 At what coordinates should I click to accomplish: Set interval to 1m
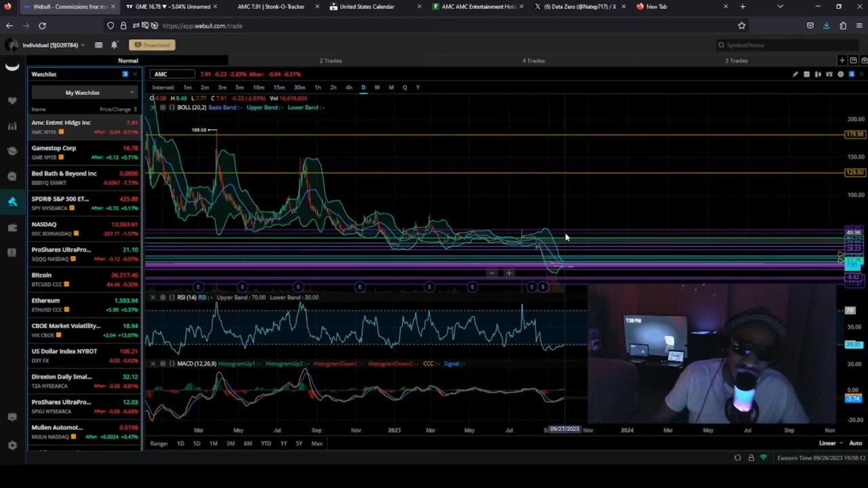pos(187,87)
